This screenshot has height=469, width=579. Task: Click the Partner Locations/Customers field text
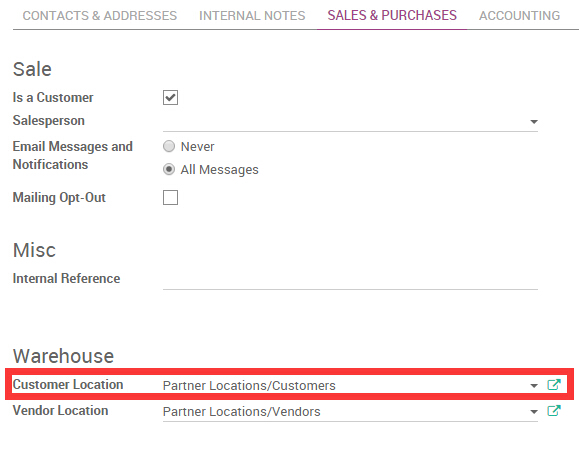(249, 386)
